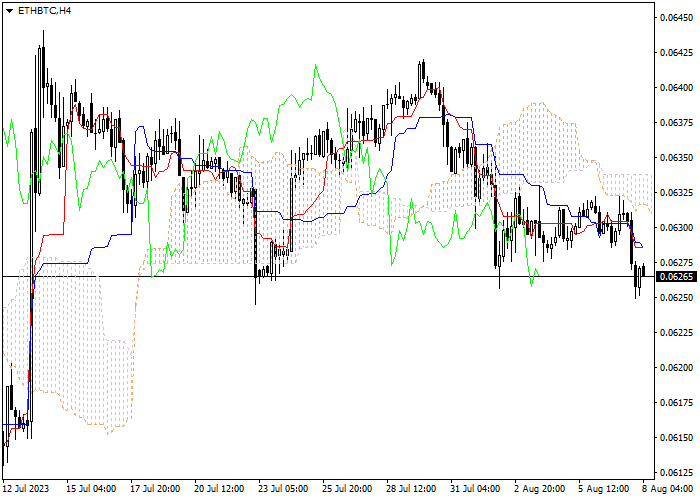Click the 25 Jul 20:00 time label
Viewport: 700px width, 500px height.
347,489
